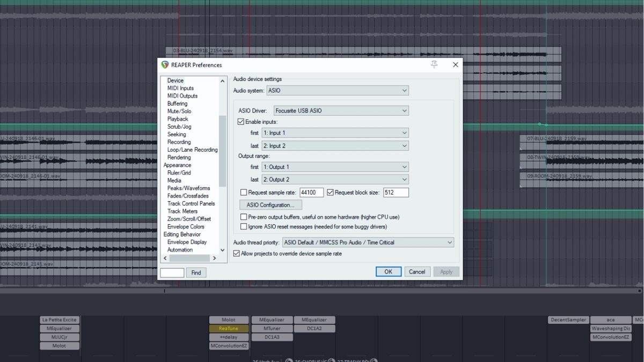Open the DecentSampler FX slot
The image size is (644, 362).
point(567,320)
